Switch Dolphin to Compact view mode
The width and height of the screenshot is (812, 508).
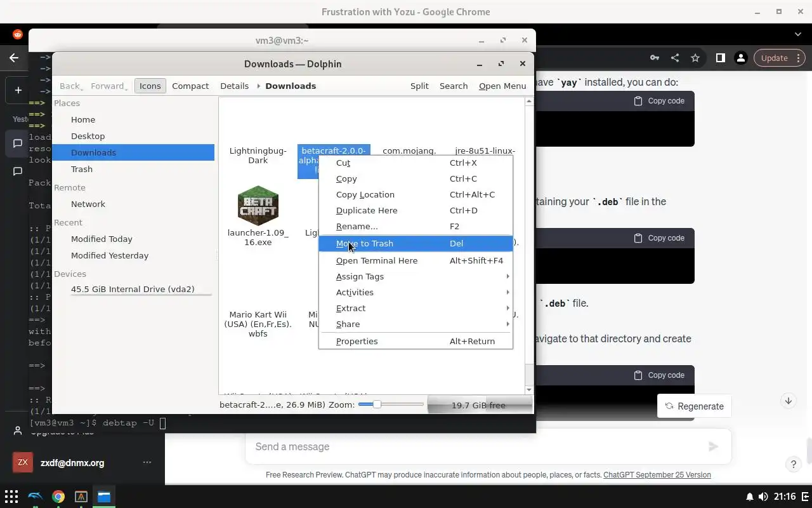[190, 86]
